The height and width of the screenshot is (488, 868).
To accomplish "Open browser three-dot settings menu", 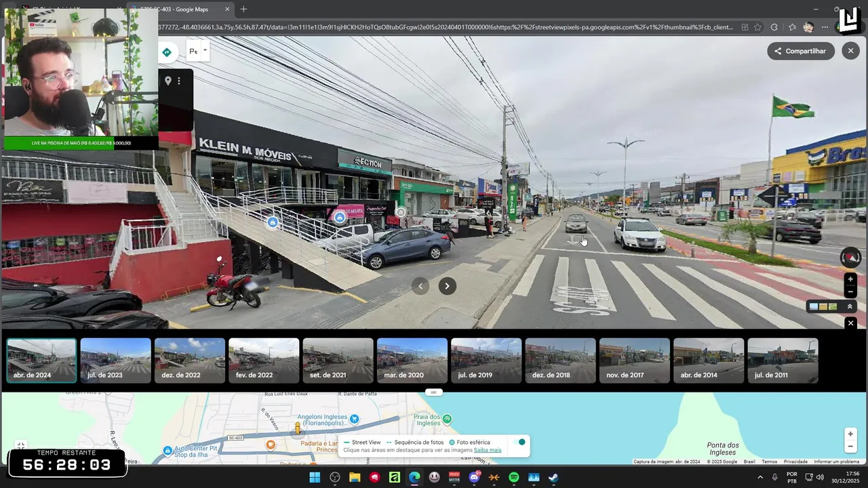I will coord(825,27).
